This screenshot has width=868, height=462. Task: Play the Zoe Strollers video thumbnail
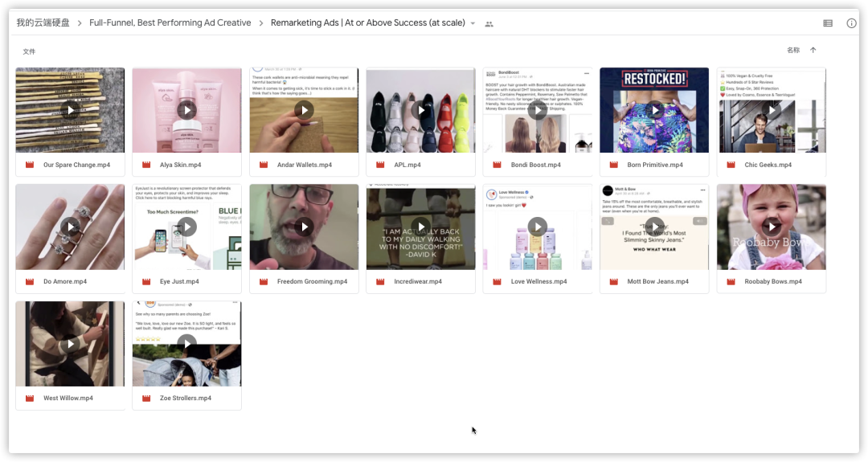click(186, 344)
